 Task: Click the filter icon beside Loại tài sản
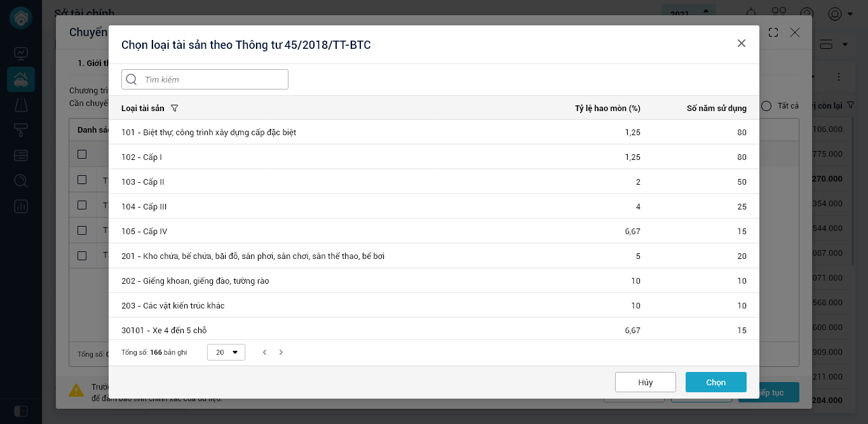[175, 109]
